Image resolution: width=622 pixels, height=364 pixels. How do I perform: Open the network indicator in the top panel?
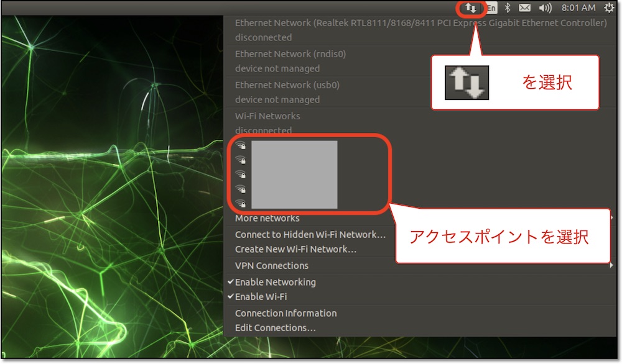(x=471, y=8)
